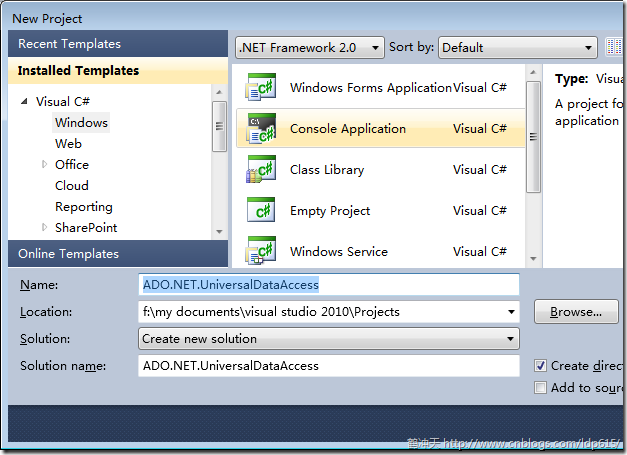The width and height of the screenshot is (627, 455).
Task: Open the Sort by Default dropdown
Action: tap(518, 48)
